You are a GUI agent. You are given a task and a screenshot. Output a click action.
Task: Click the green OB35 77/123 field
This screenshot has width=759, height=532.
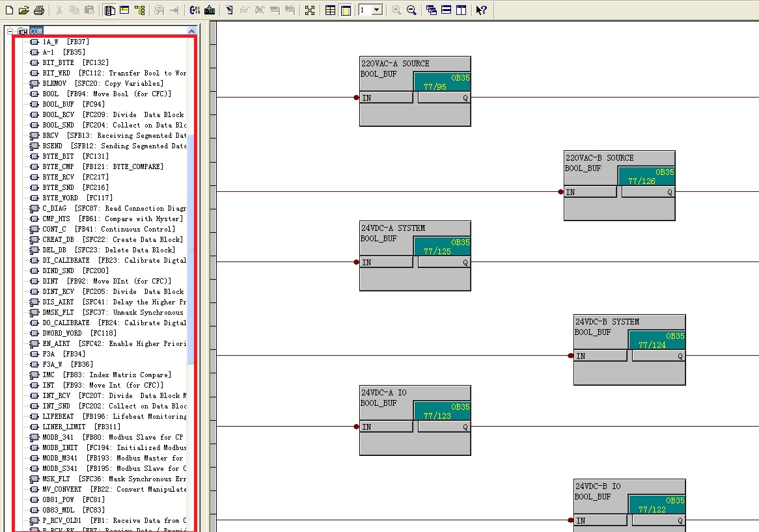(441, 411)
